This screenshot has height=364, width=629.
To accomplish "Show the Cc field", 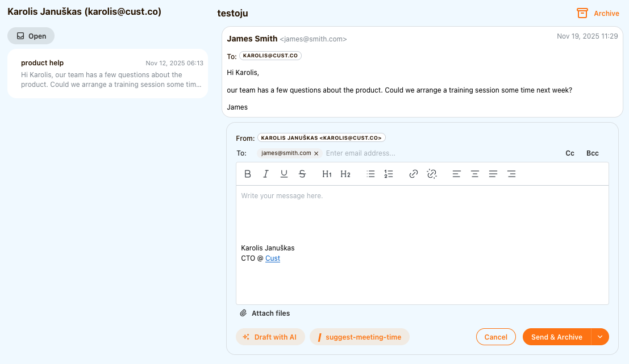I will pos(570,153).
